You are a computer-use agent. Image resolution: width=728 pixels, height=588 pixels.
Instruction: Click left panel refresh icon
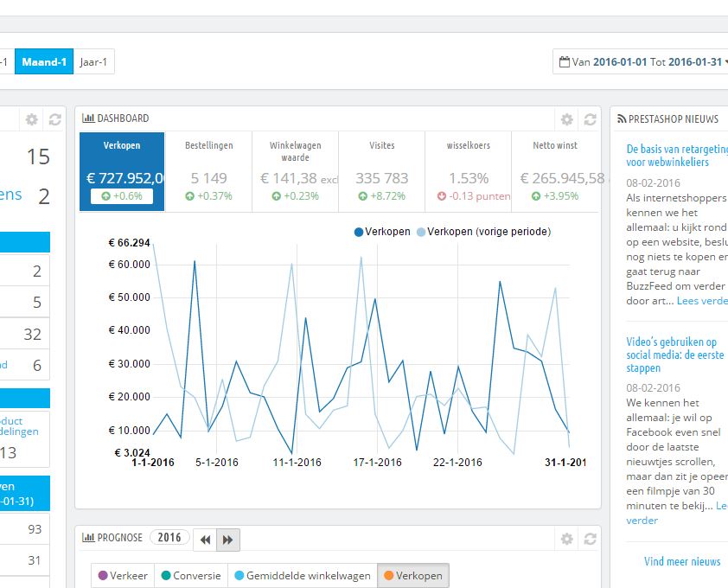tap(54, 119)
